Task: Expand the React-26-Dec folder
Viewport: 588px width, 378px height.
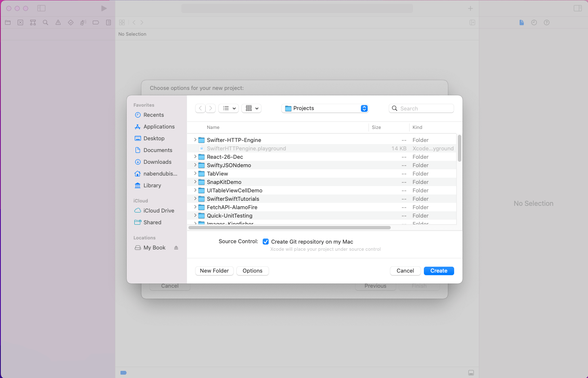Action: pyautogui.click(x=195, y=157)
